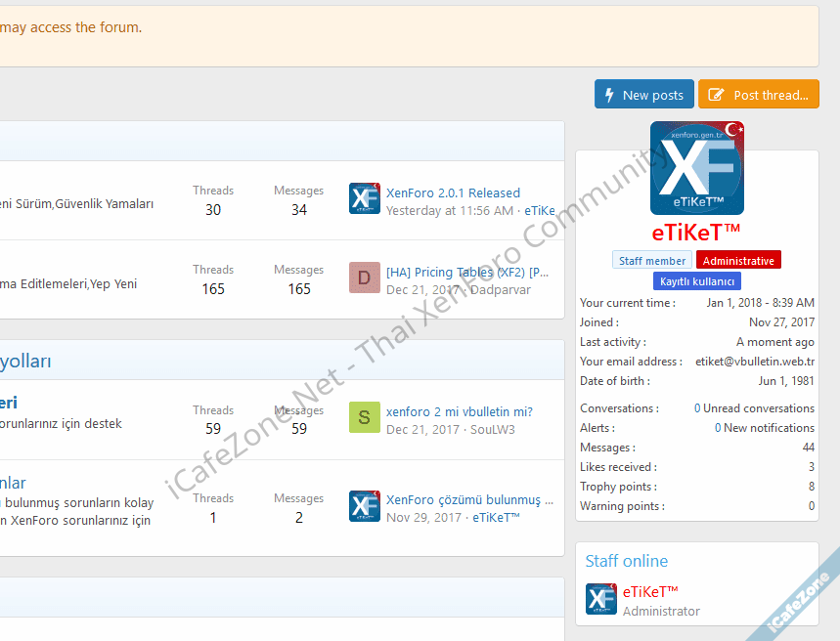Image resolution: width=840 pixels, height=641 pixels.
Task: Open the XenForo çözümü bulunmuş thread link
Action: tap(469, 499)
